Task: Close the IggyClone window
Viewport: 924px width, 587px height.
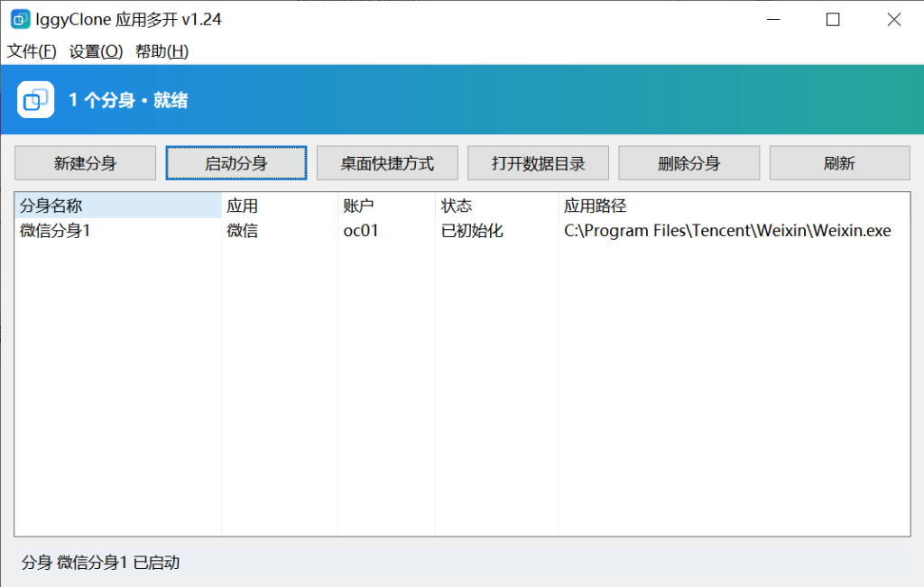Action: click(x=893, y=20)
